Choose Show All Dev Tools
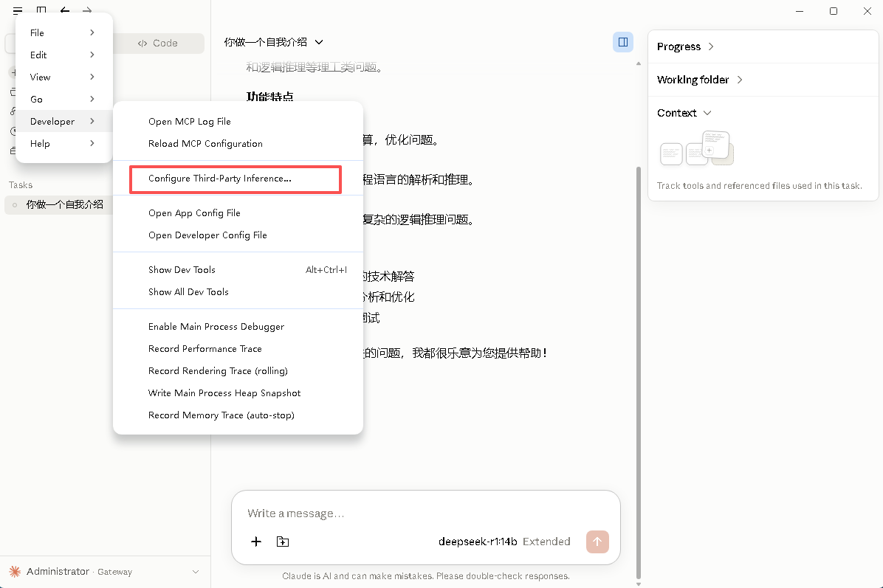The image size is (883, 588). 238,292
